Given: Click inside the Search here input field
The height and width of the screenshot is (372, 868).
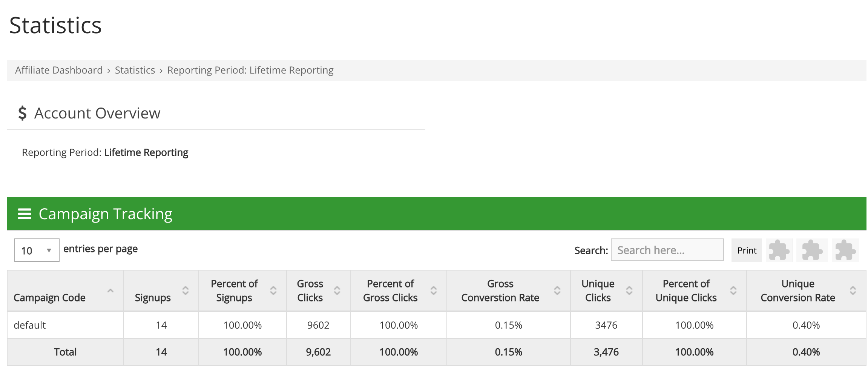Looking at the screenshot, I should [x=667, y=249].
